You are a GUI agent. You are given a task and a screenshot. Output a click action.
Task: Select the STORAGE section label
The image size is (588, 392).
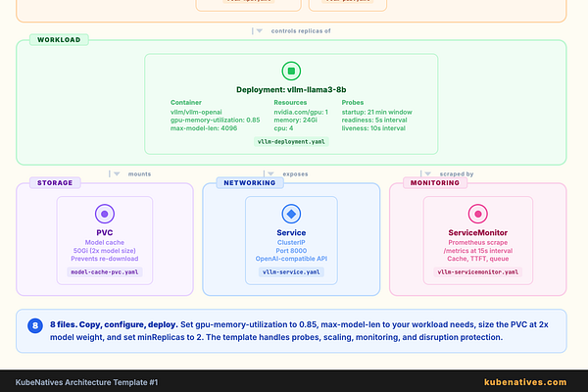pos(55,182)
